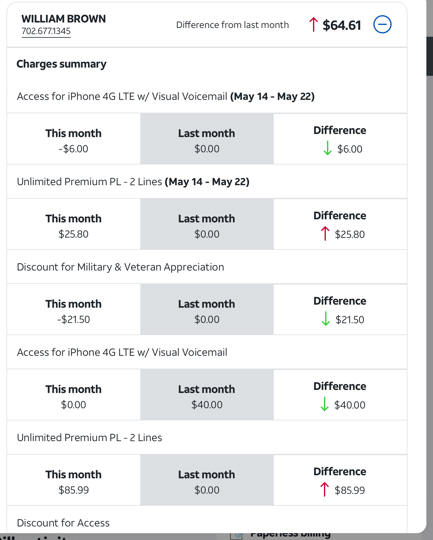Click red up arrow next to $85.99 difference

point(324,490)
